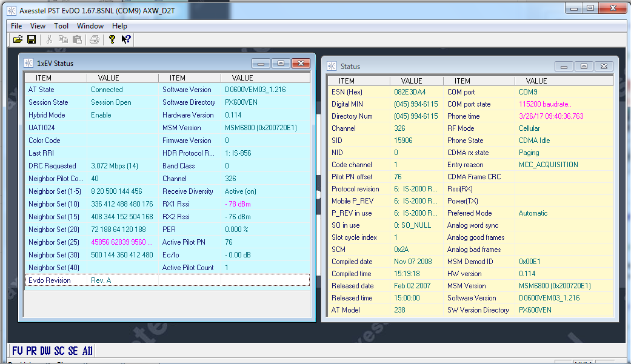This screenshot has width=631, height=364.
Task: Click the SE button in bottom bar
Action: [x=73, y=351]
